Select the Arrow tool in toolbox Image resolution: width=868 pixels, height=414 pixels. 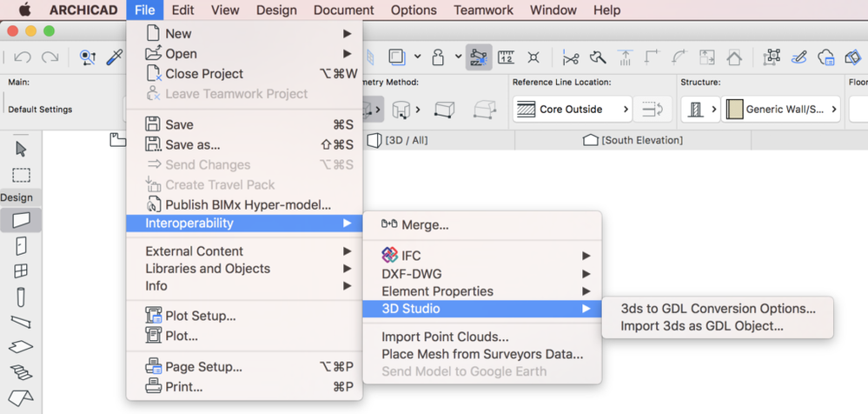point(21,149)
